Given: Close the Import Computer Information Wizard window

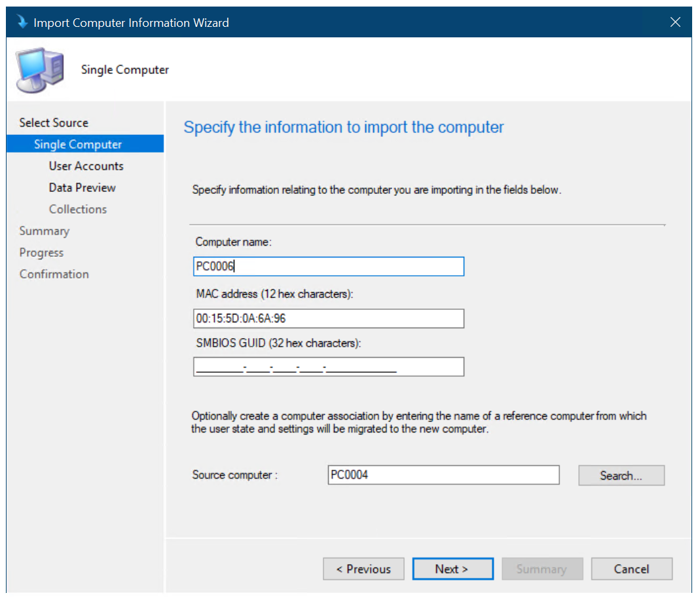Looking at the screenshot, I should (x=676, y=22).
